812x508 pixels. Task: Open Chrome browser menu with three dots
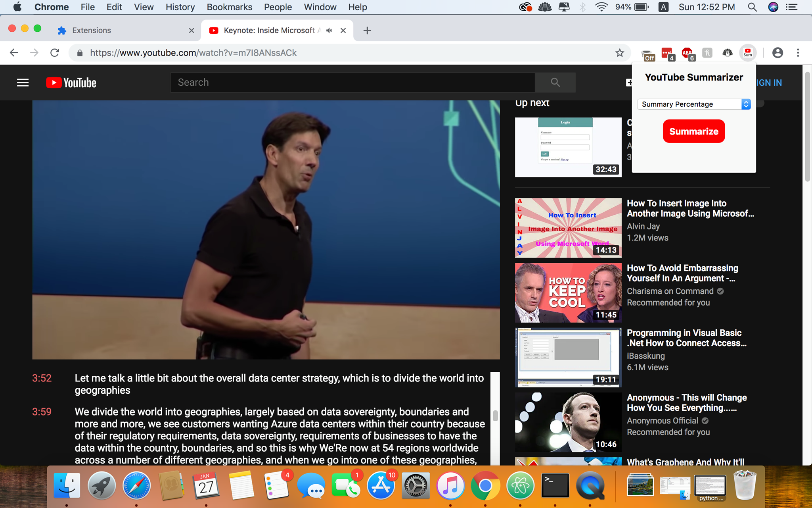pos(798,53)
